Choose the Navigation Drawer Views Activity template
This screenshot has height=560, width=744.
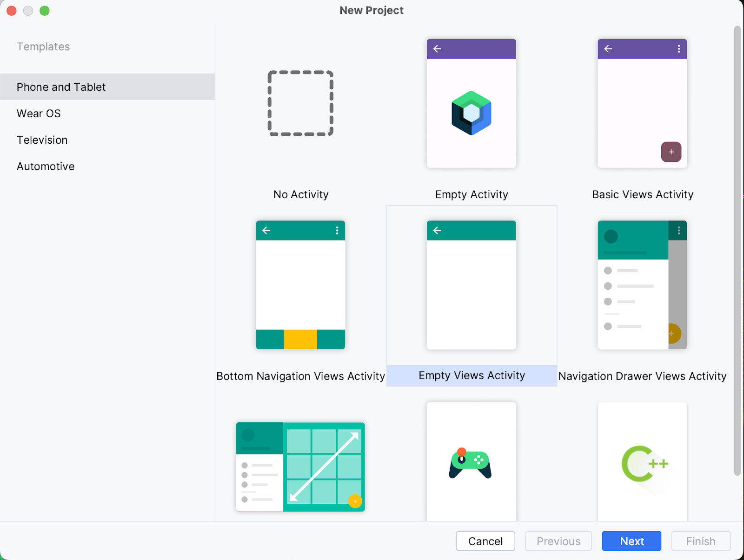tap(642, 285)
